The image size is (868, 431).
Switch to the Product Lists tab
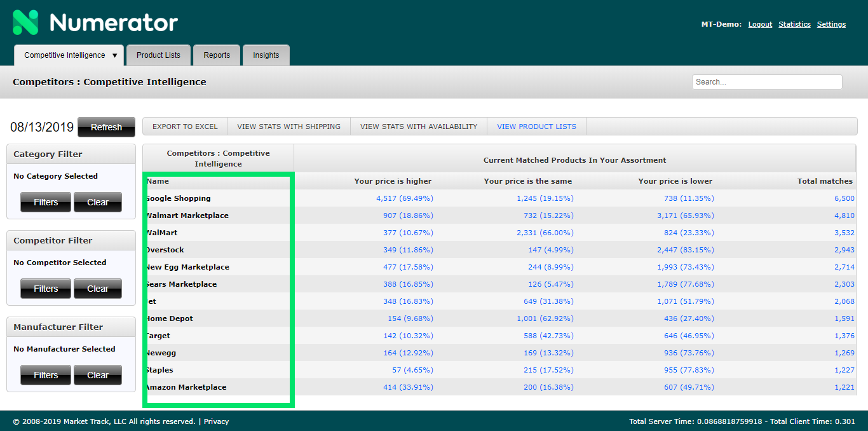pyautogui.click(x=158, y=55)
